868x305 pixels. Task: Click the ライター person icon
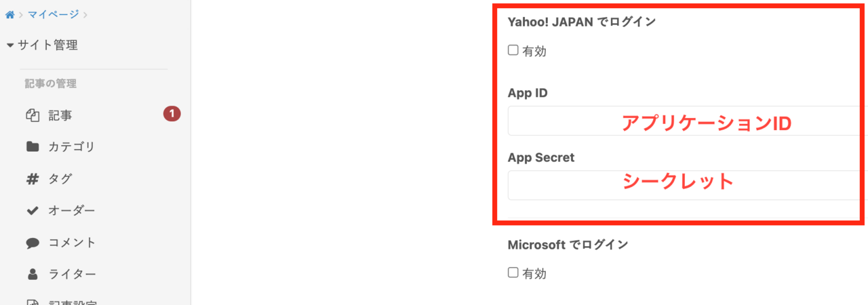(x=33, y=274)
